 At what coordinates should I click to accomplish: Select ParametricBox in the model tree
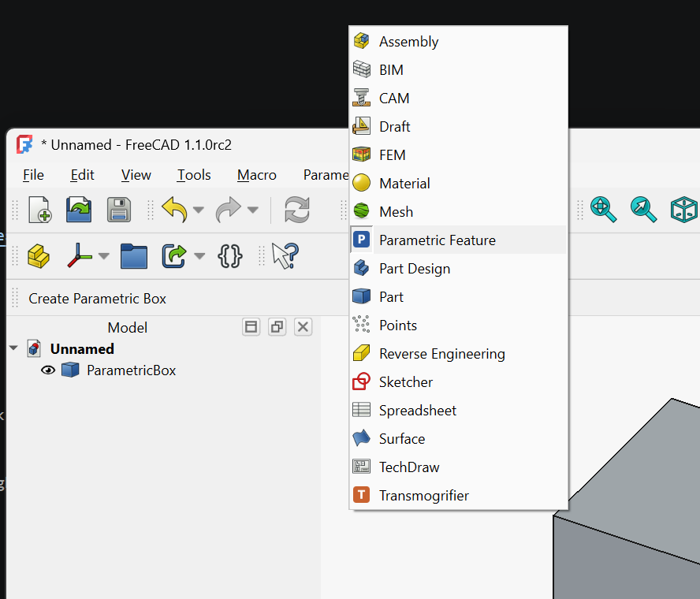tap(131, 370)
